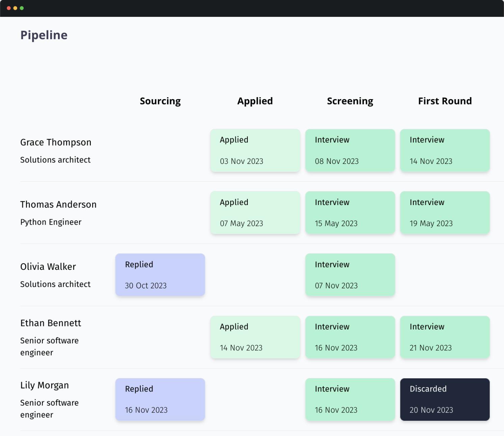Select the Applied column header

tap(255, 101)
